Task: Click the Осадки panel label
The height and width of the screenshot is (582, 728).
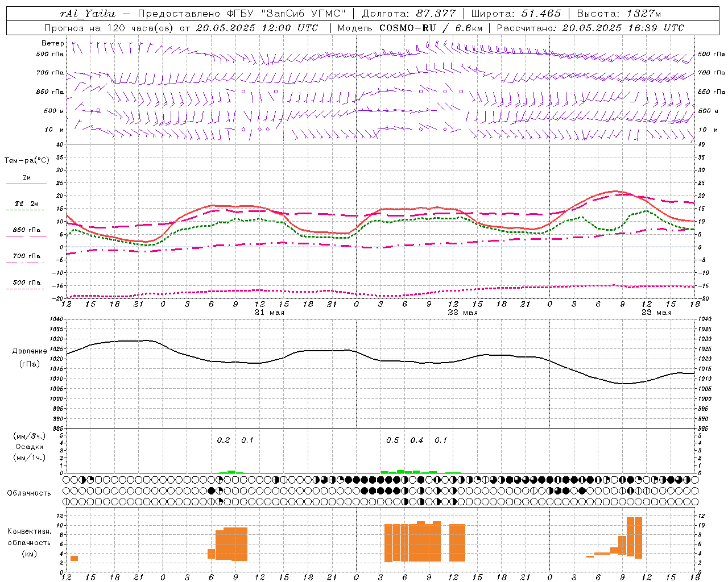Action: pos(30,447)
